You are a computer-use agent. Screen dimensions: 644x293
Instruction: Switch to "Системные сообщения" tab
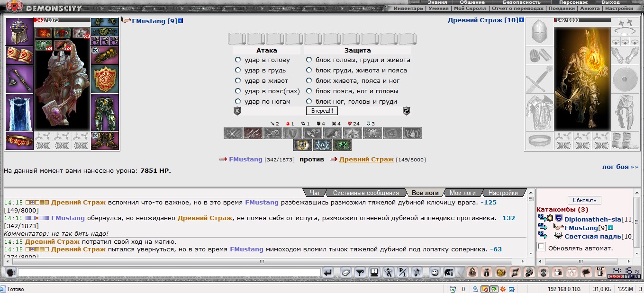(366, 193)
